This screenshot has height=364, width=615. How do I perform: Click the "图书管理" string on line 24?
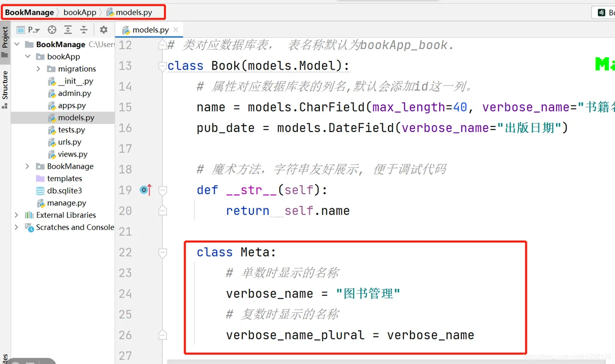368,294
